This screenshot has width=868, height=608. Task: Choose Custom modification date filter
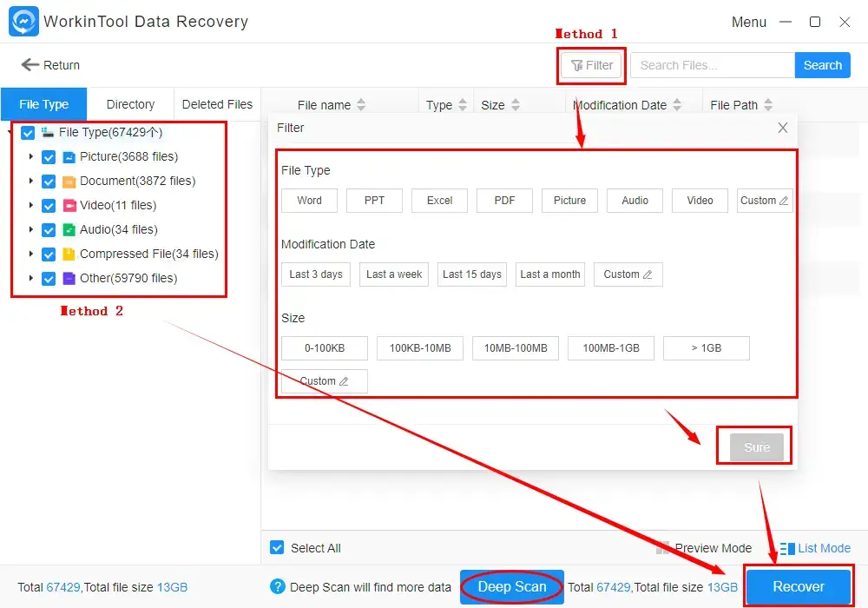pyautogui.click(x=628, y=274)
